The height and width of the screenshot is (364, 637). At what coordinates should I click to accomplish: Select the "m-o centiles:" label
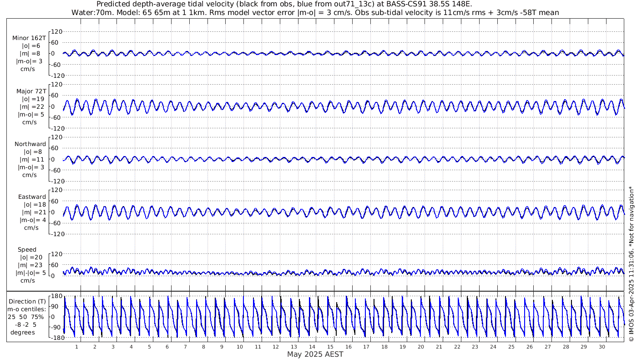[27, 309]
